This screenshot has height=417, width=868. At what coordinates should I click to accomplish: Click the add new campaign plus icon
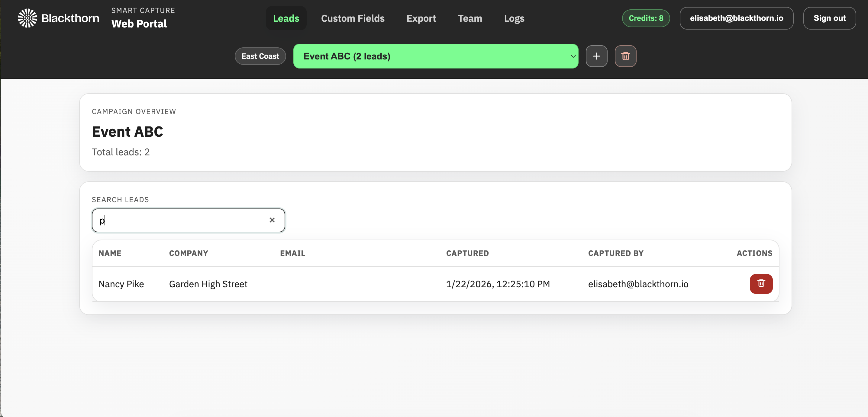pos(596,56)
